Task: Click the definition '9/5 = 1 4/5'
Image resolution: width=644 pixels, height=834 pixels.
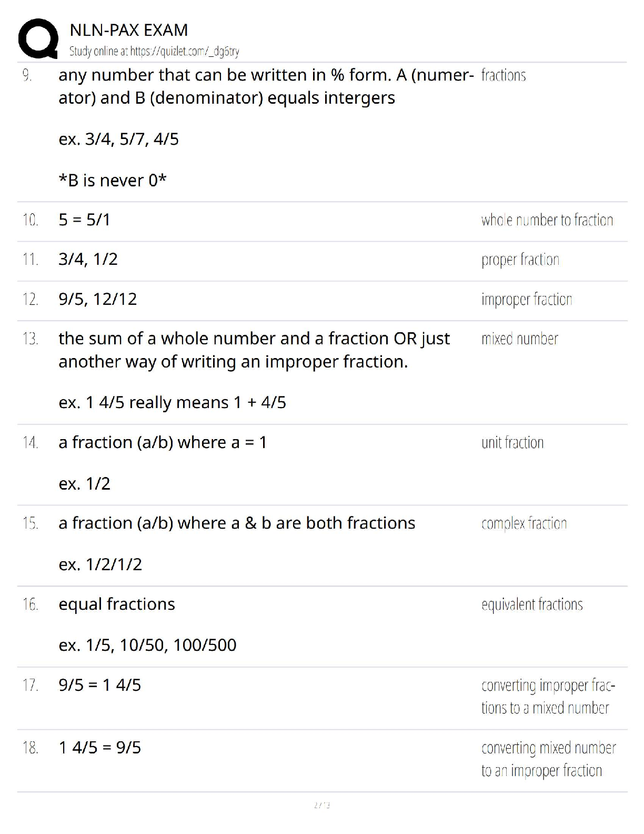Action: coord(100,685)
